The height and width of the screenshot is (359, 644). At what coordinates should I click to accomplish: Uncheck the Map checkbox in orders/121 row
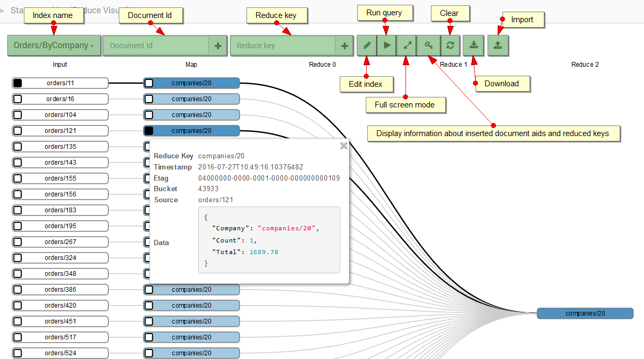tap(149, 131)
